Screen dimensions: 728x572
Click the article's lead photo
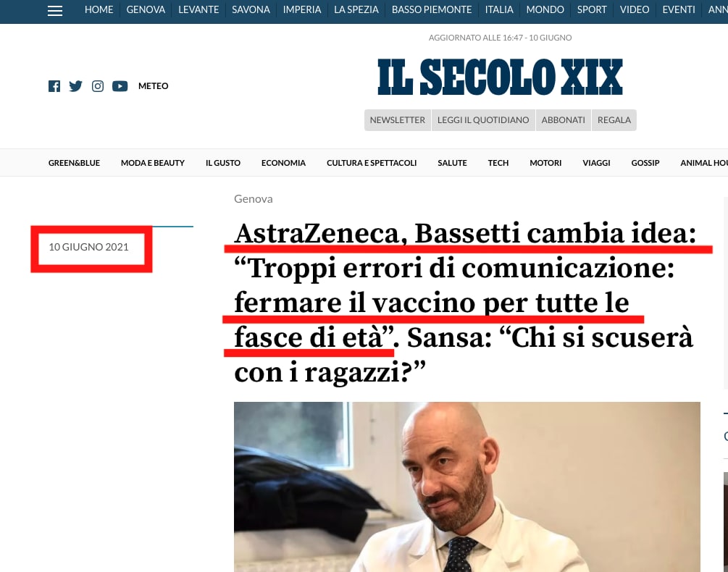(466, 487)
